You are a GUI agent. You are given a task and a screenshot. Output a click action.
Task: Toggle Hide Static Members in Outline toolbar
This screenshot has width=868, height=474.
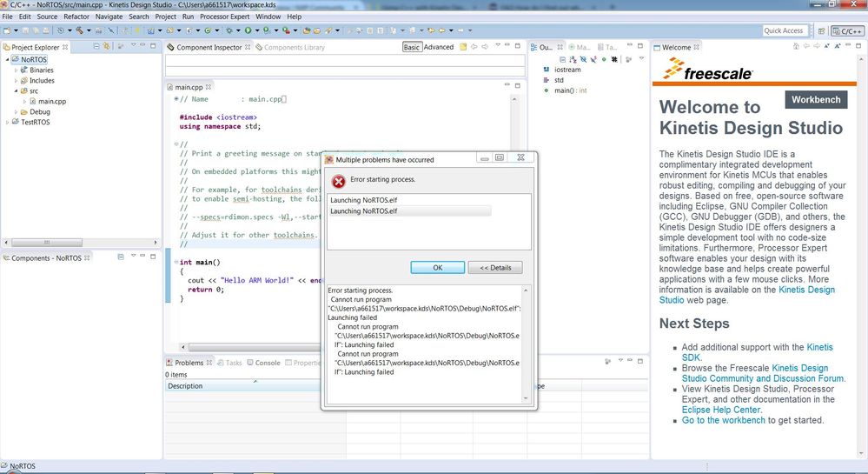coord(593,59)
